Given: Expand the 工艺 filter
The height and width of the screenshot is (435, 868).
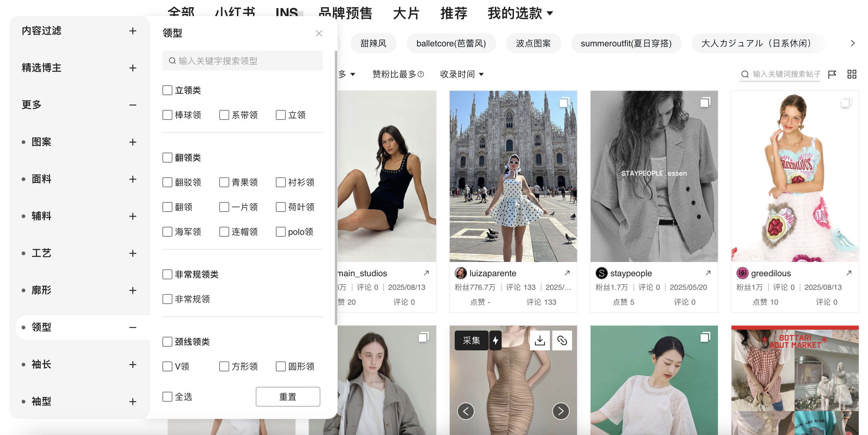Looking at the screenshot, I should (x=133, y=253).
